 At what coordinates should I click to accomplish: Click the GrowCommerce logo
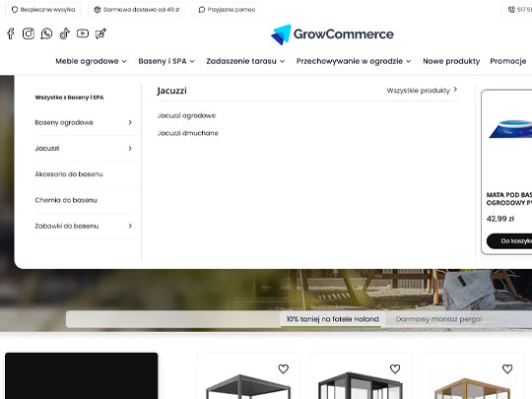pyautogui.click(x=333, y=34)
